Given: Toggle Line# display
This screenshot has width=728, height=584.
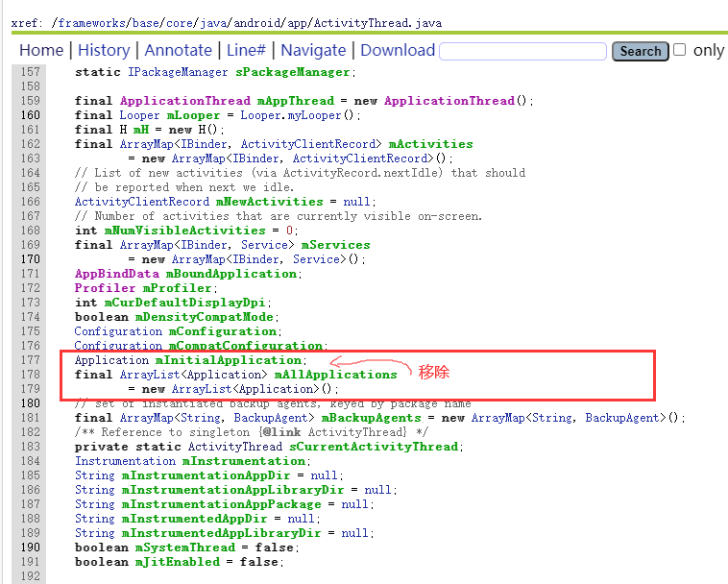Looking at the screenshot, I should click(246, 50).
